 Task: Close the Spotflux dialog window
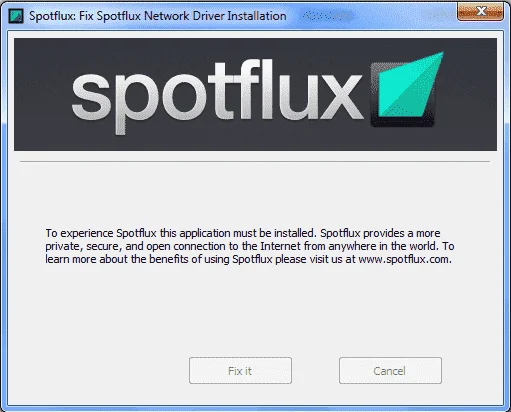[x=480, y=12]
